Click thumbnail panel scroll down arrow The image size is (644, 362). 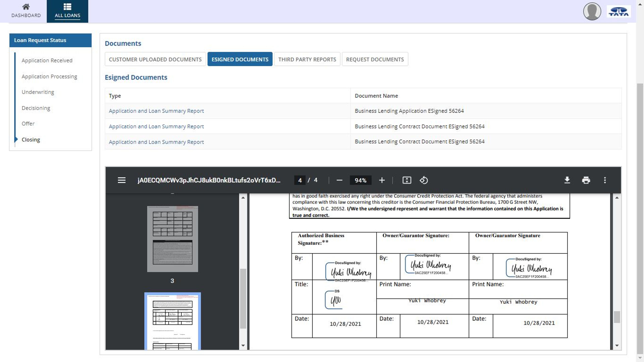(x=243, y=345)
